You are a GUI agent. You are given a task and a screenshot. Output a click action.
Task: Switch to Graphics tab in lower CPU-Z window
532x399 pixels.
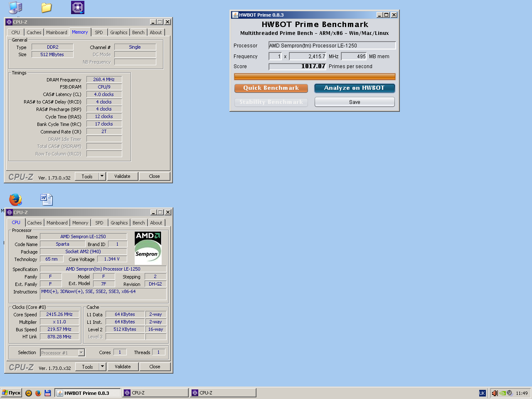[x=119, y=223]
